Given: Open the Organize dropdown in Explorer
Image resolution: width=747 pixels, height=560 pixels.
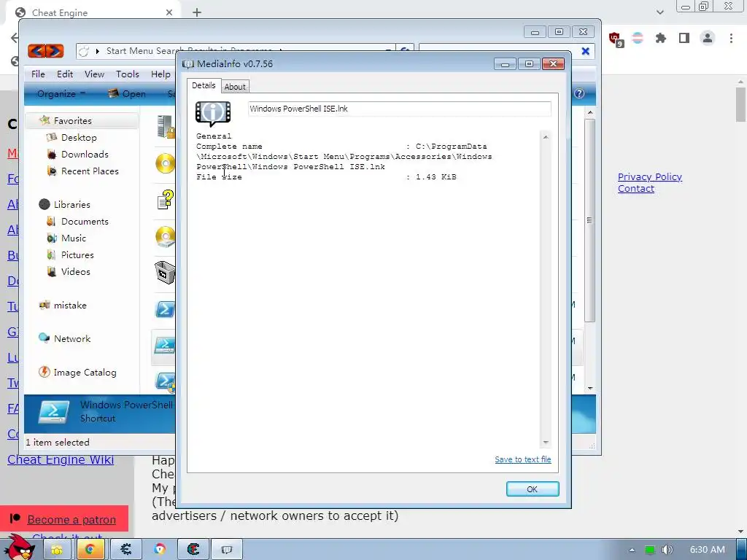Looking at the screenshot, I should coord(61,93).
